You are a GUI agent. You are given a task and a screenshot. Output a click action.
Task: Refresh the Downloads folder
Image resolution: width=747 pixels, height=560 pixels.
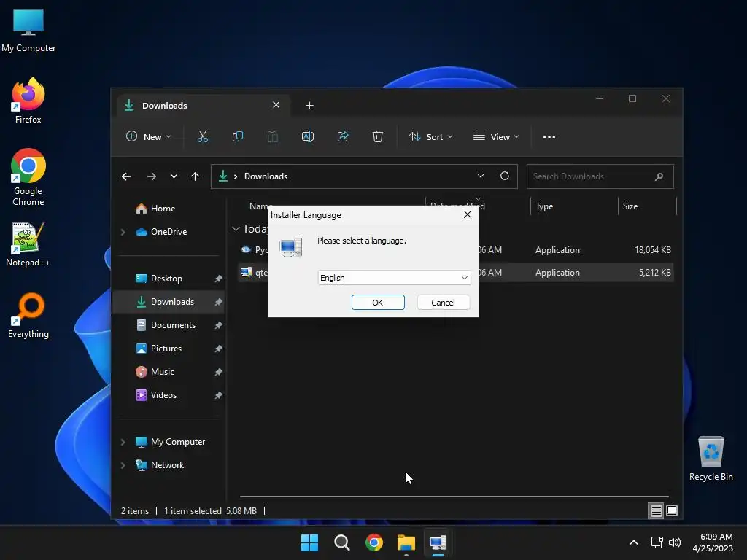point(505,176)
